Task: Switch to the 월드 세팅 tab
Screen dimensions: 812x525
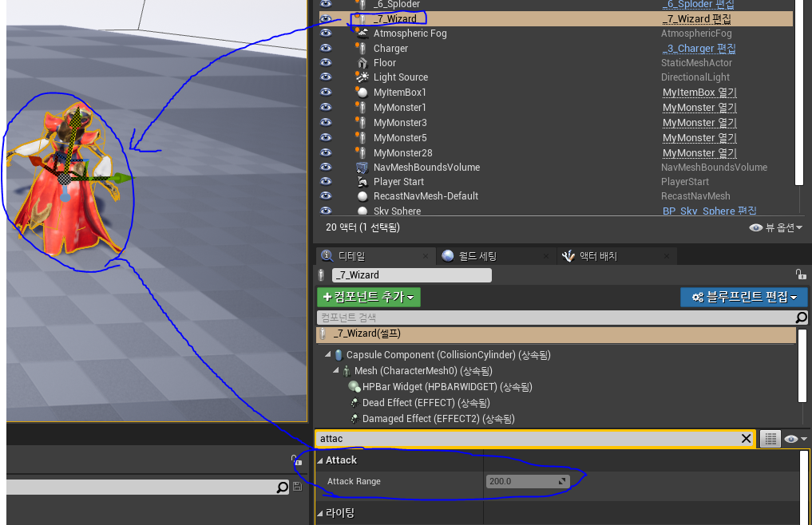Action: tap(477, 256)
